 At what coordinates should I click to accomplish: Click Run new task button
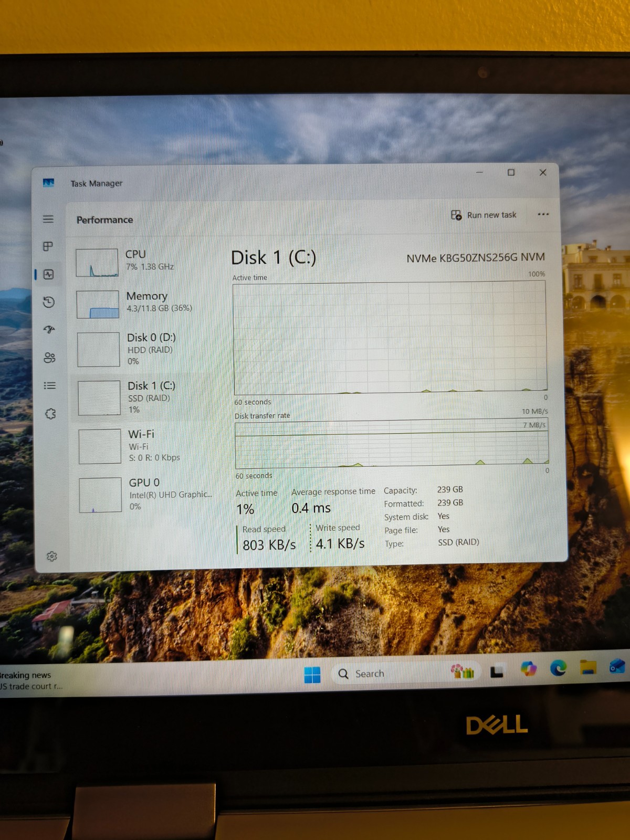(484, 215)
